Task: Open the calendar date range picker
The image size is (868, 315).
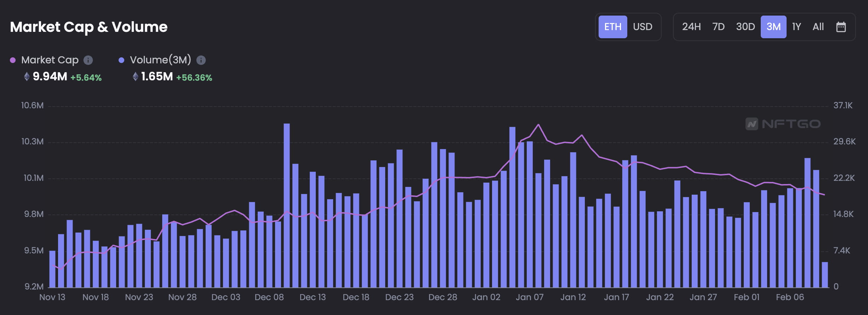Action: coord(841,27)
